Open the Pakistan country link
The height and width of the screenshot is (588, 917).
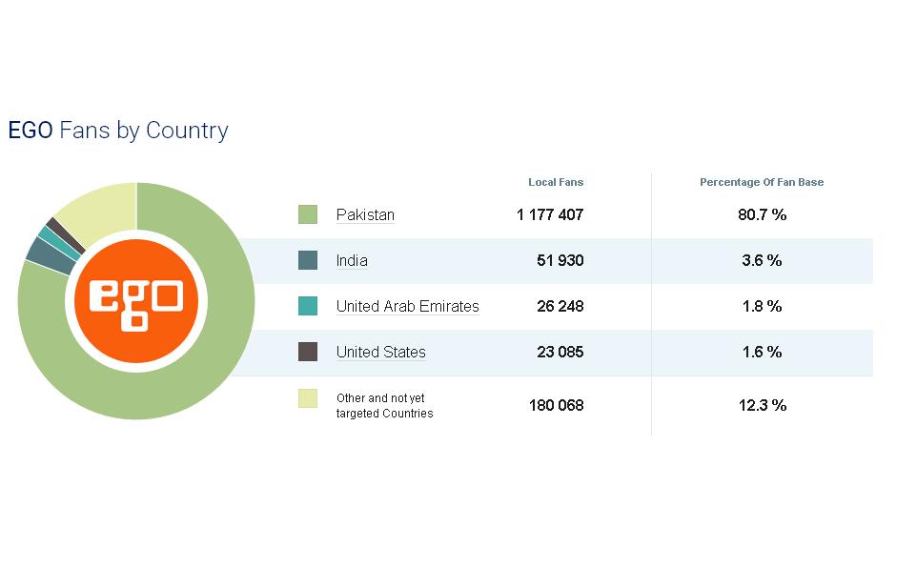(x=365, y=214)
